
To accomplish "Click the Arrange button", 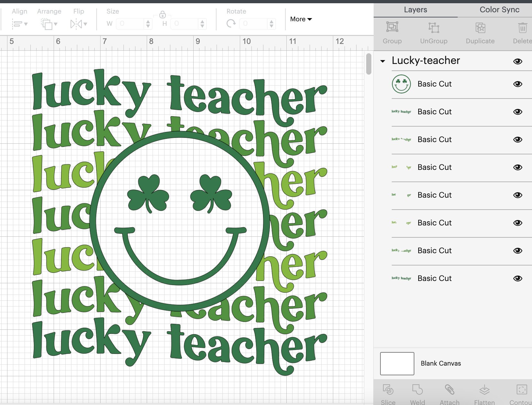I will (x=49, y=24).
